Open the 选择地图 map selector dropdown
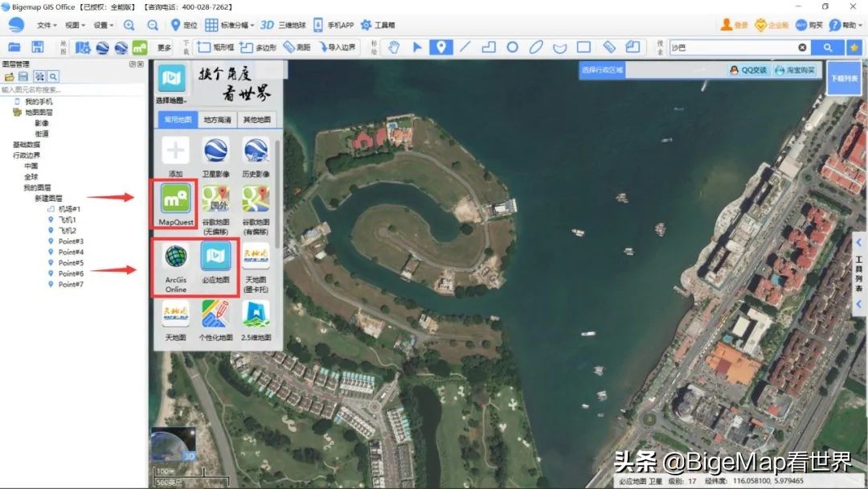 tap(171, 101)
